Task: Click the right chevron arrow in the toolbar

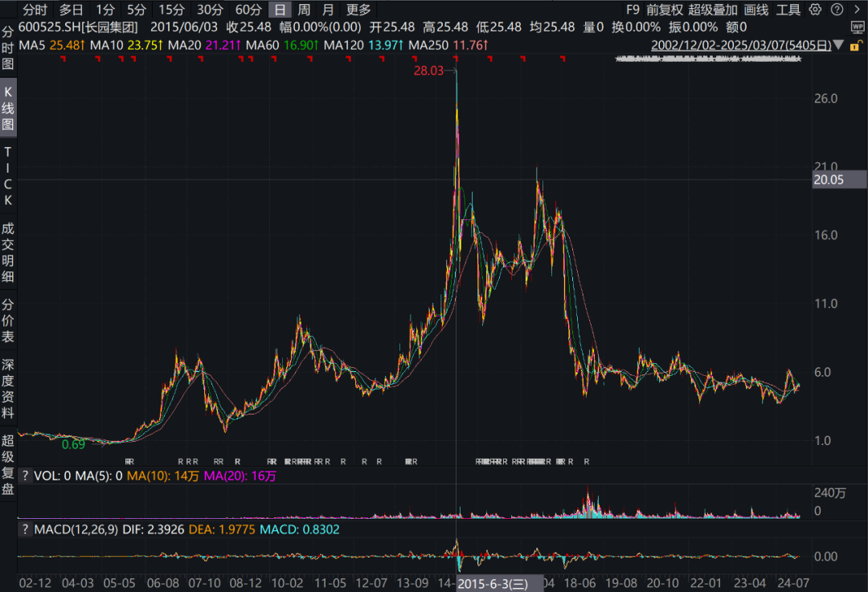Action: 857,10
